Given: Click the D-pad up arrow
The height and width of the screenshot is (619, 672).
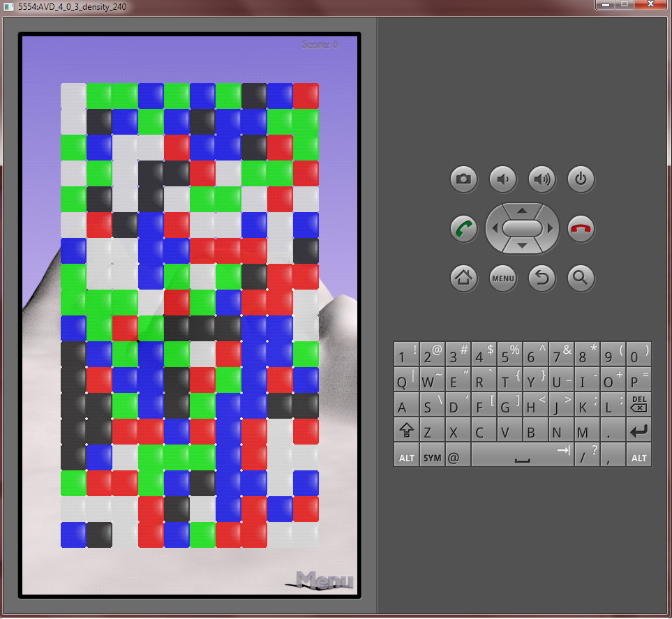Looking at the screenshot, I should pos(522,211).
